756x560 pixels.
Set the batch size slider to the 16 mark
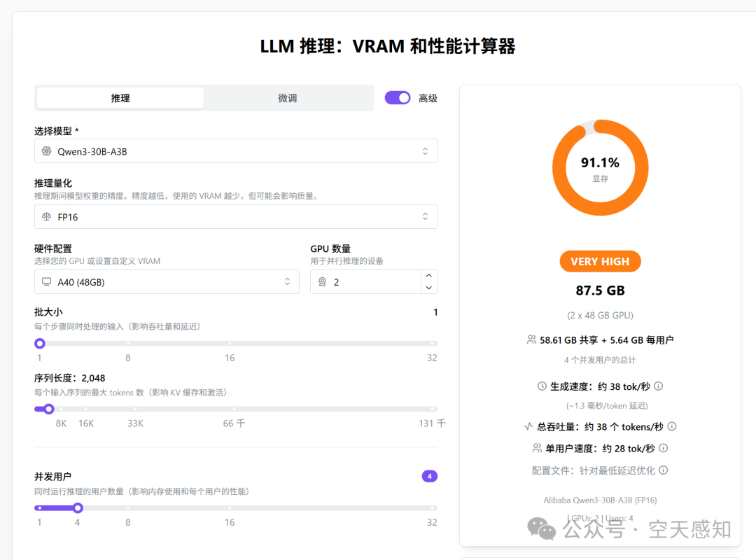(x=230, y=344)
